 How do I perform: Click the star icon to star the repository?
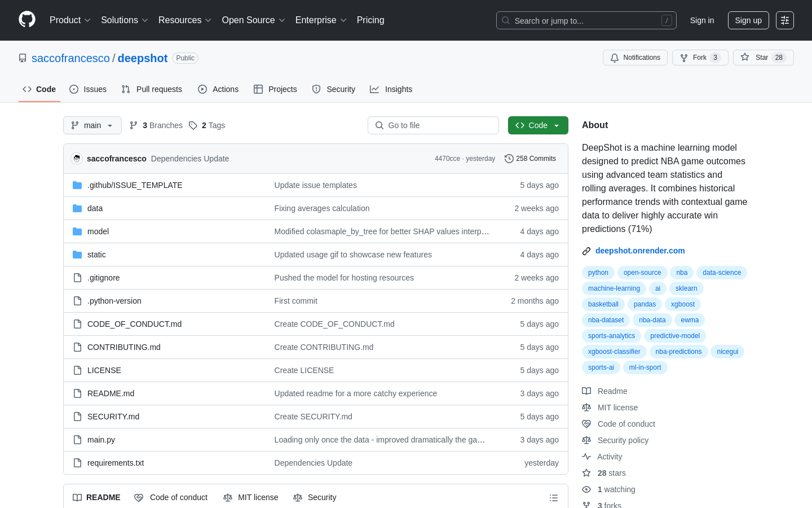(x=745, y=58)
